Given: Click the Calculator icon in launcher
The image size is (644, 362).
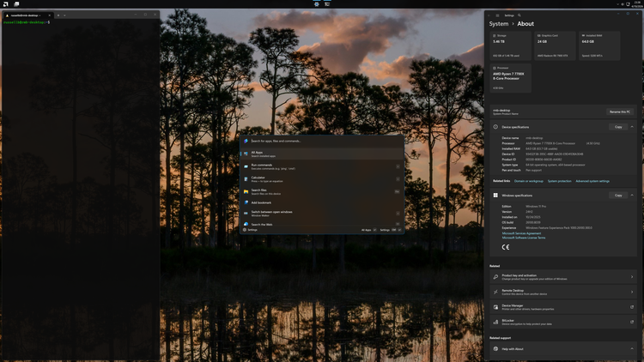Looking at the screenshot, I should [x=246, y=179].
